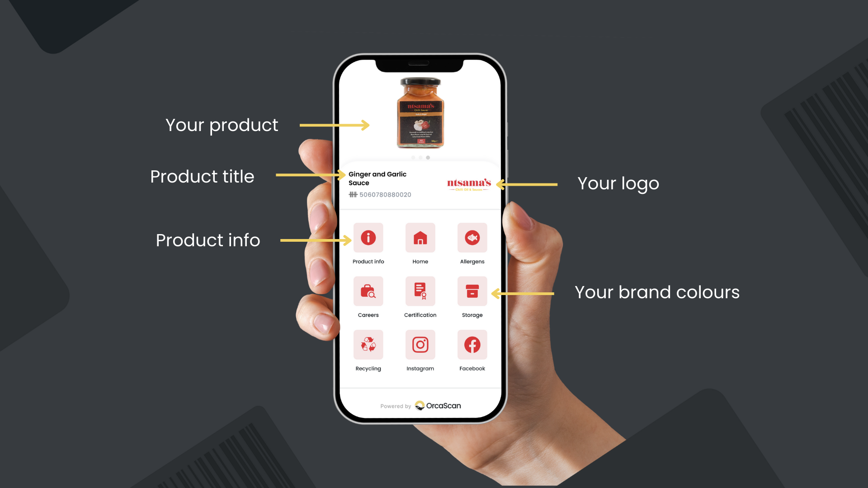Select the second product image dot

tap(420, 157)
